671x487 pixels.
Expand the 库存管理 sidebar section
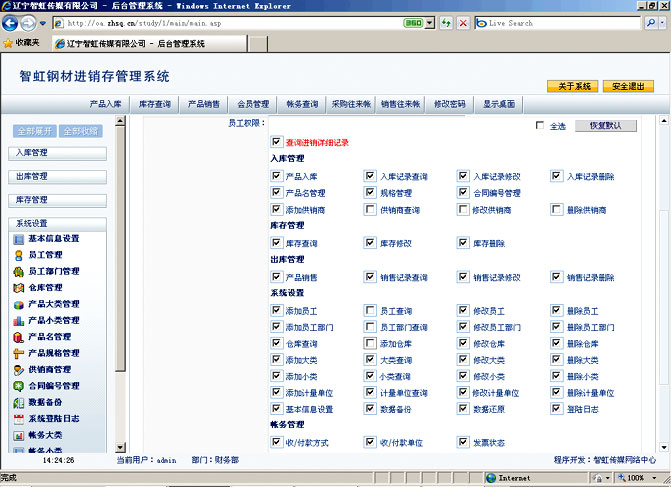[59, 200]
